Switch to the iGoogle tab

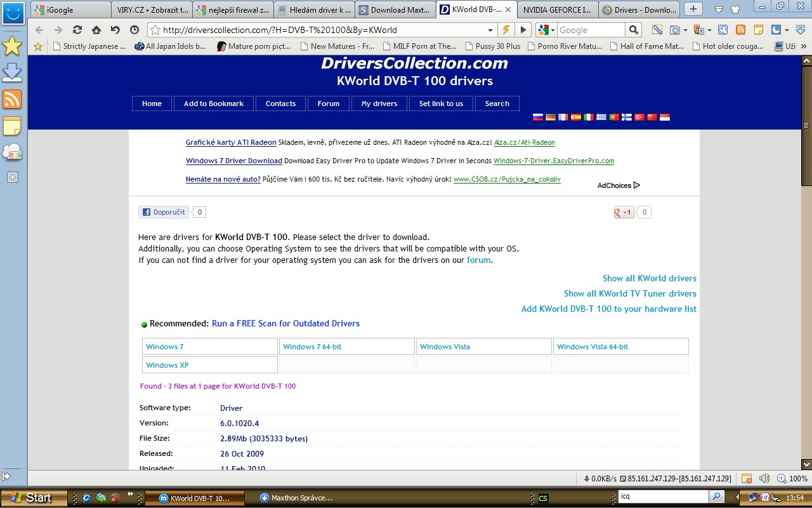click(70, 10)
